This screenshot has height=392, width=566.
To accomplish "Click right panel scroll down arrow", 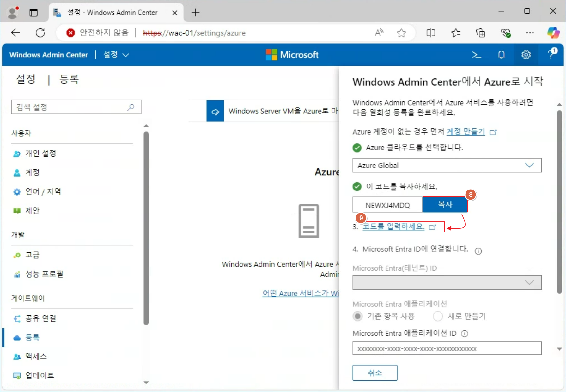I will (559, 349).
